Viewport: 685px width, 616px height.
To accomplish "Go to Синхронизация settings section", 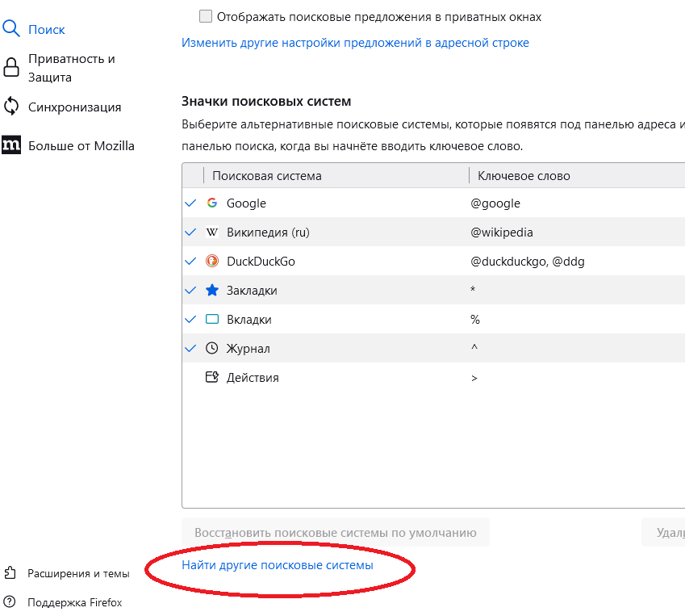I will [x=74, y=107].
